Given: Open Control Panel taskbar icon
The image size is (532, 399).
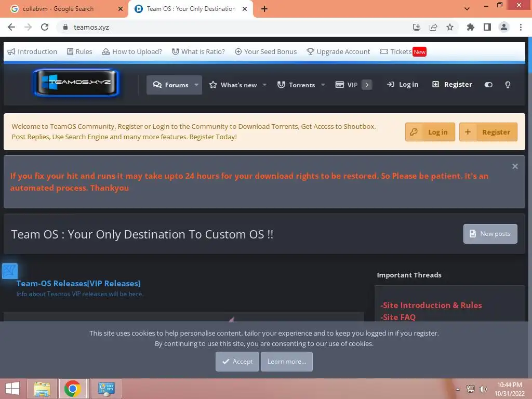Looking at the screenshot, I should point(106,389).
